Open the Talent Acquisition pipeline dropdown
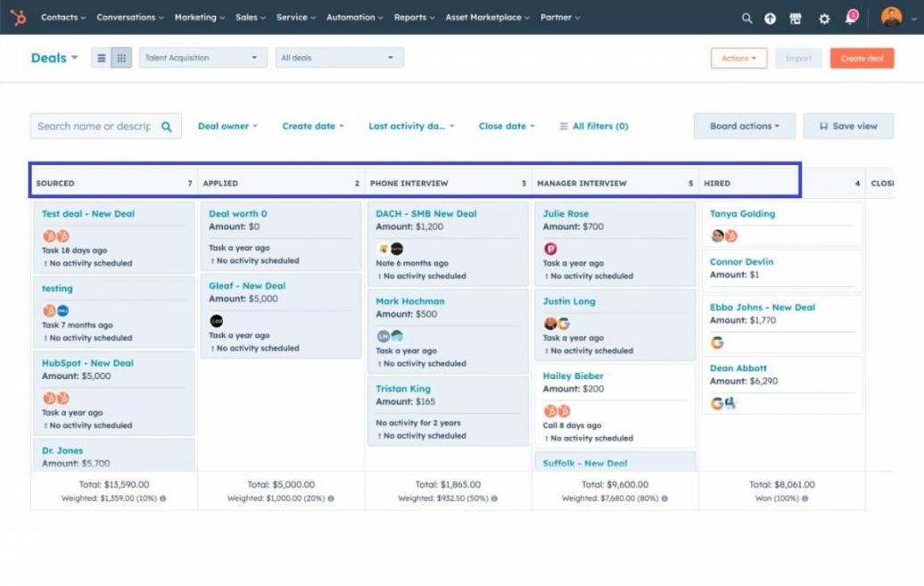The height and width of the screenshot is (586, 924). [202, 58]
